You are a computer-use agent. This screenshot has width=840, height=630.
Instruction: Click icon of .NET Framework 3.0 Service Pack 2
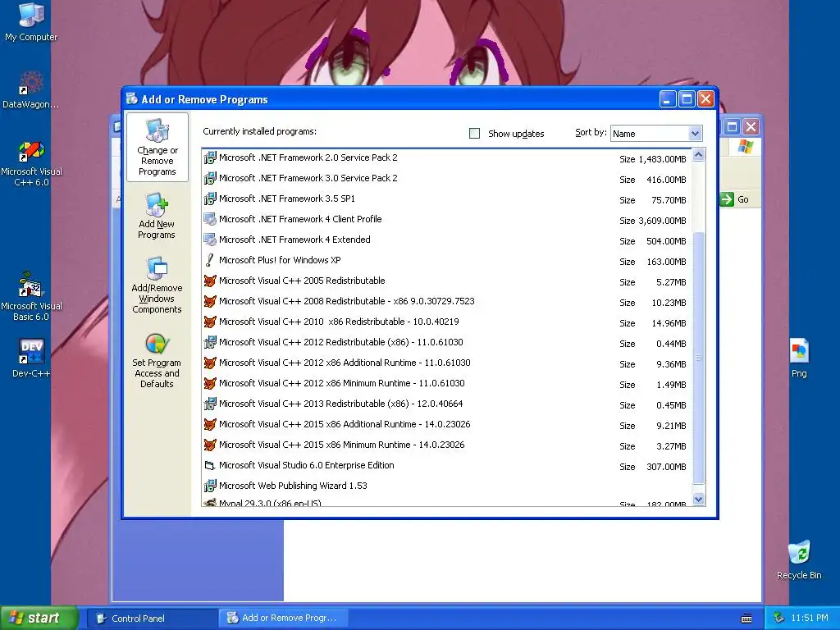click(210, 178)
